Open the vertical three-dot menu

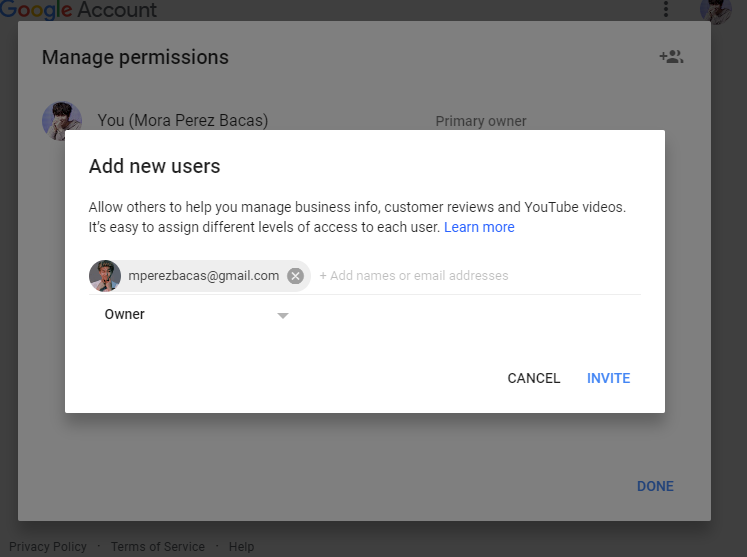point(666,9)
